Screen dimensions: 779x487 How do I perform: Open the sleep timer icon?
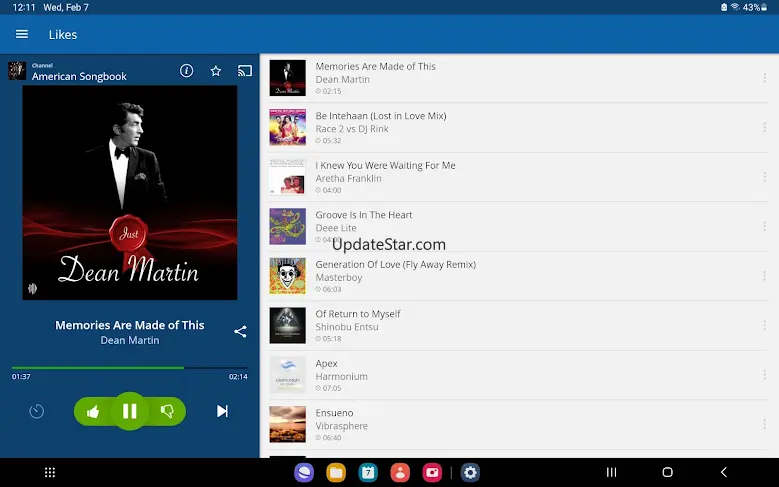point(36,411)
